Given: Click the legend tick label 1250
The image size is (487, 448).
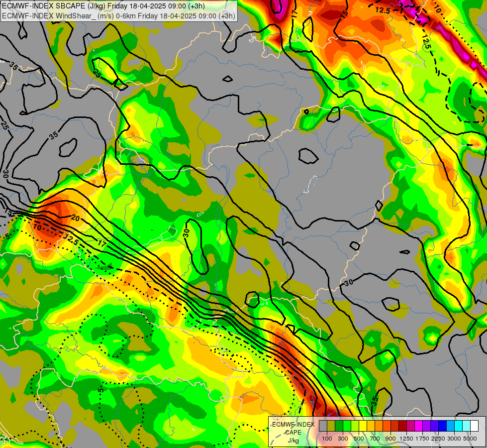Looking at the screenshot, I should (x=406, y=439).
